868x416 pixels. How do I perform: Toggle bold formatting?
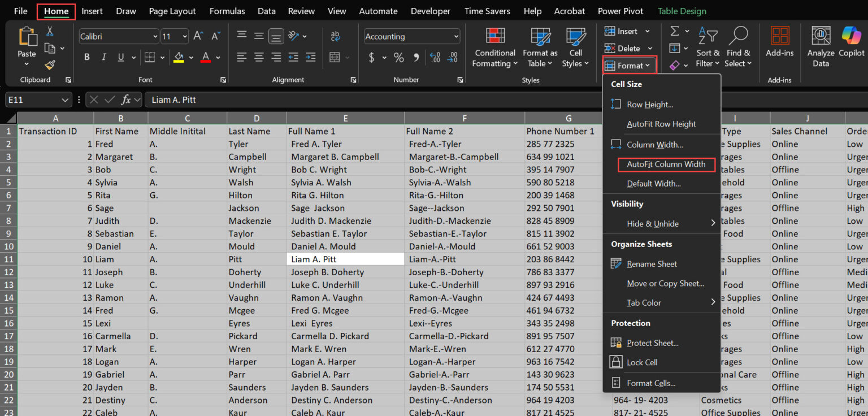click(x=86, y=57)
